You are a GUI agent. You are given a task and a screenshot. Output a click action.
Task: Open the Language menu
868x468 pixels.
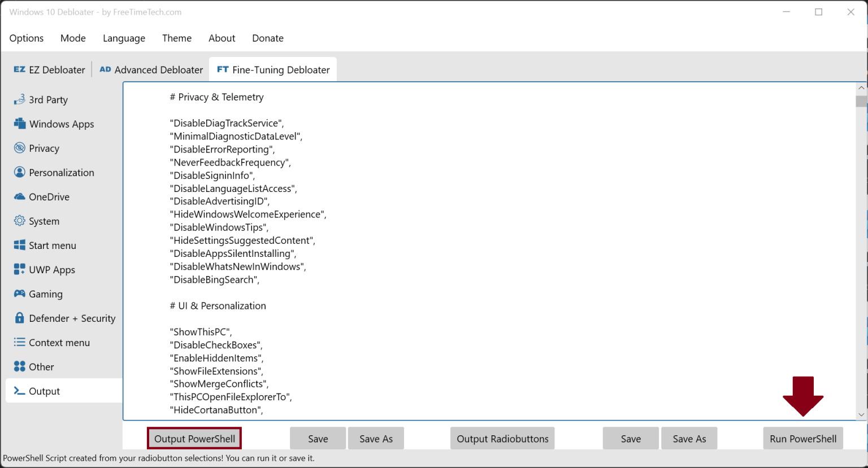[124, 38]
